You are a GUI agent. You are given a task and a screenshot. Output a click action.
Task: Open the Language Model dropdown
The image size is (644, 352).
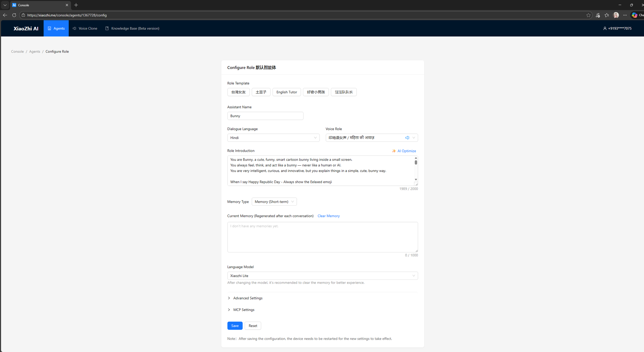(x=322, y=275)
